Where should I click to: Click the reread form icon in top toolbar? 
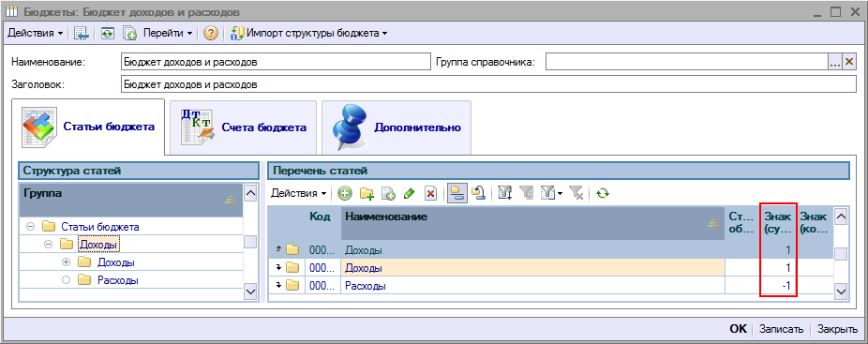(x=107, y=33)
